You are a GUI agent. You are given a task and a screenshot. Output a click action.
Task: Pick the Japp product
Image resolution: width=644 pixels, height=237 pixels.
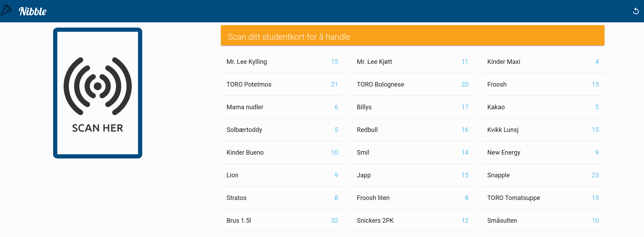click(x=412, y=175)
